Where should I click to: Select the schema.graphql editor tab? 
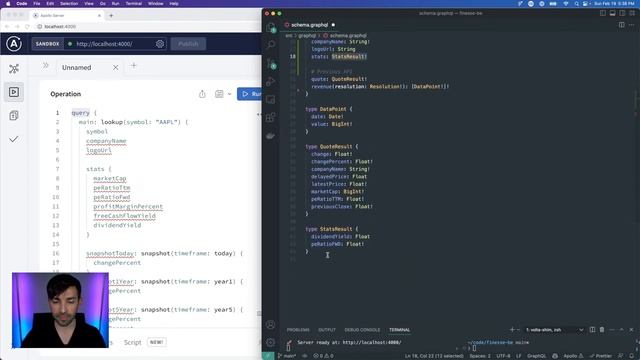click(x=310, y=25)
